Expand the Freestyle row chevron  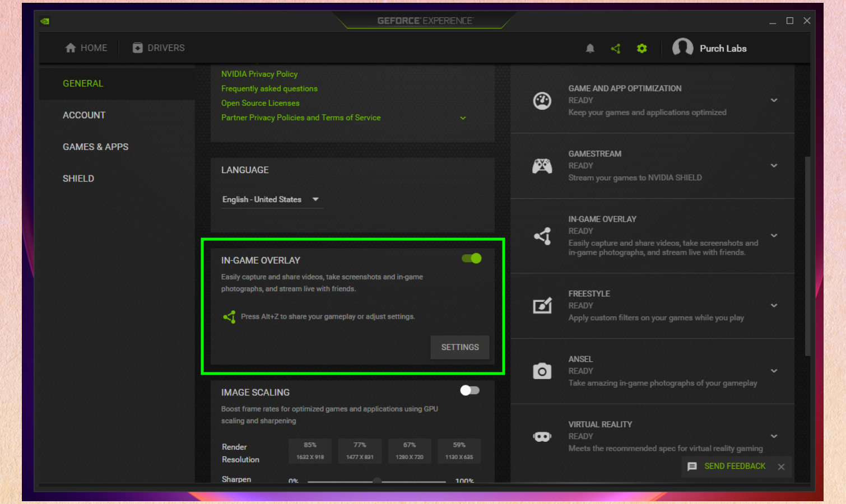[x=774, y=306]
